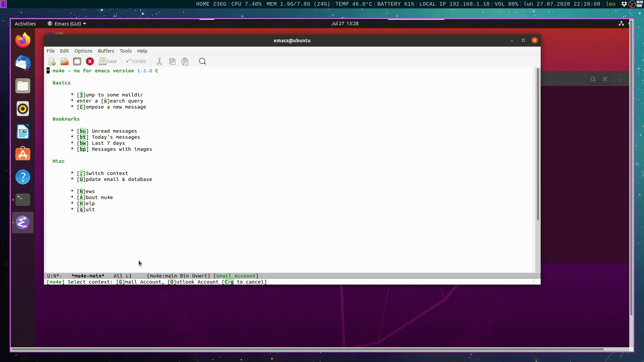
Task: Open the Edit menu
Action: (x=64, y=51)
